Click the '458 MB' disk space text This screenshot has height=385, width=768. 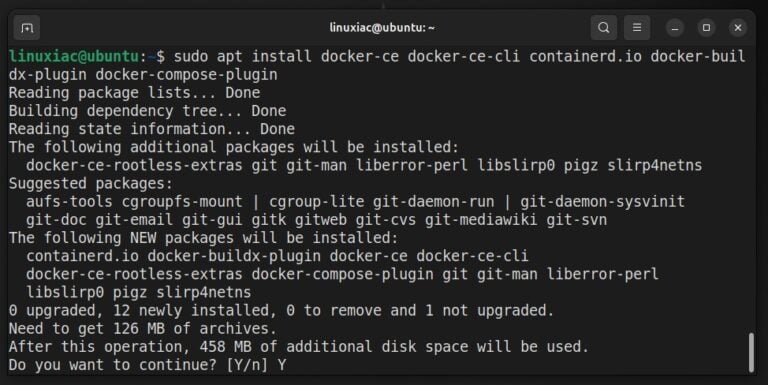225,346
